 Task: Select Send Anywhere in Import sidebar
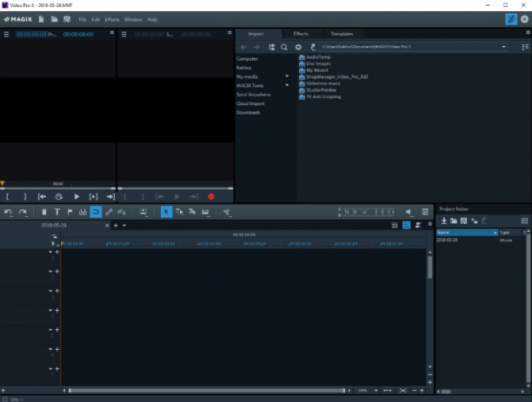click(254, 95)
